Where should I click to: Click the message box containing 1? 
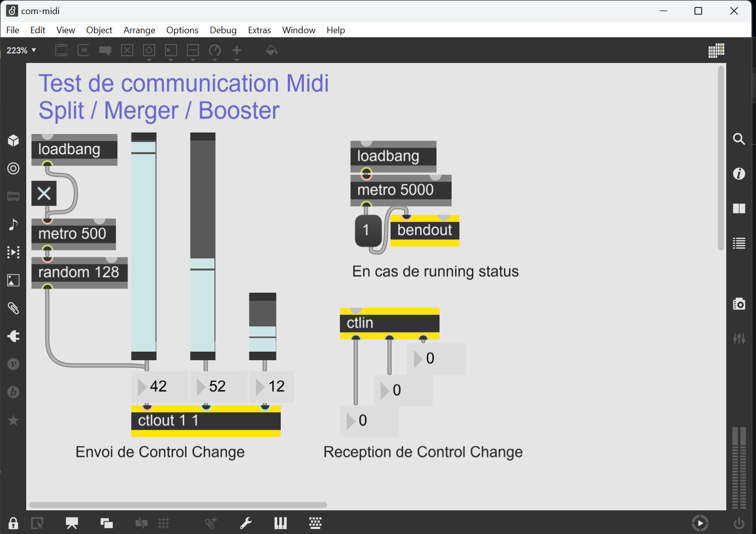pyautogui.click(x=368, y=231)
